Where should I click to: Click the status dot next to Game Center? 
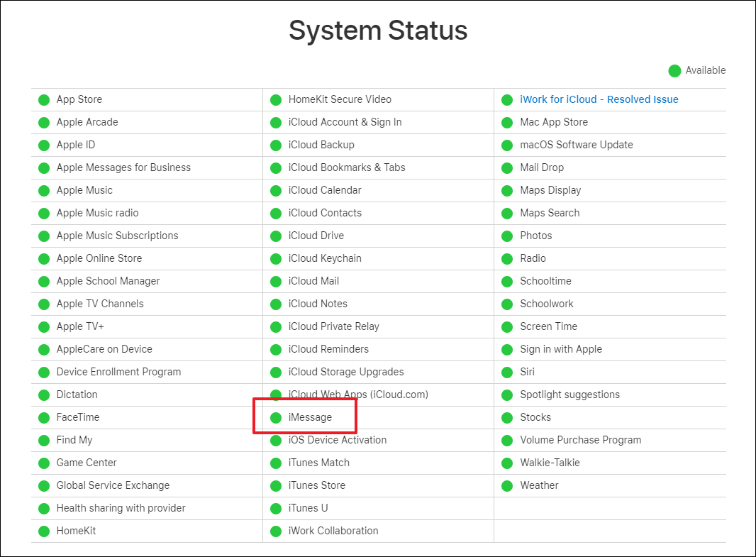[x=44, y=463]
